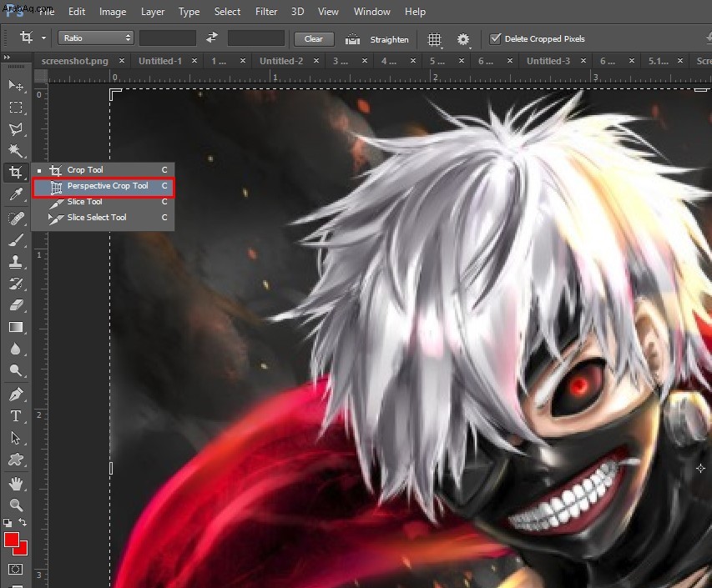Click the Straighten label button
712x588 pixels.
(389, 39)
